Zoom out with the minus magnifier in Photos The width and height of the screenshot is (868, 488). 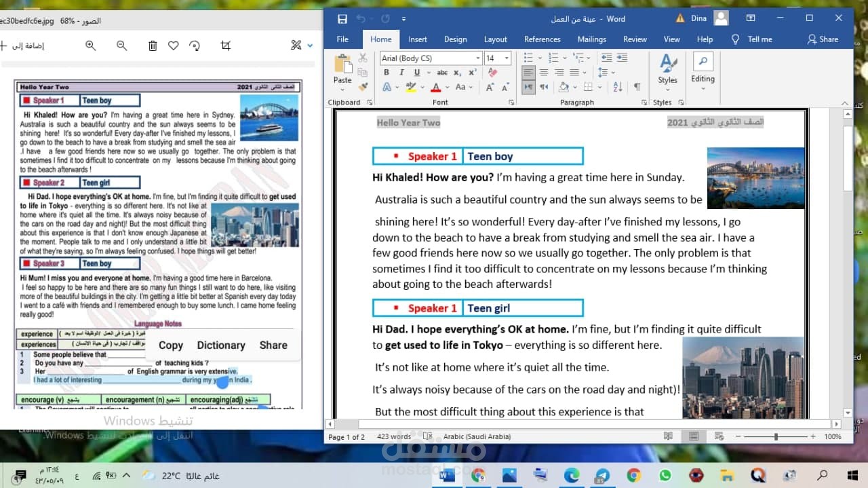pos(122,45)
